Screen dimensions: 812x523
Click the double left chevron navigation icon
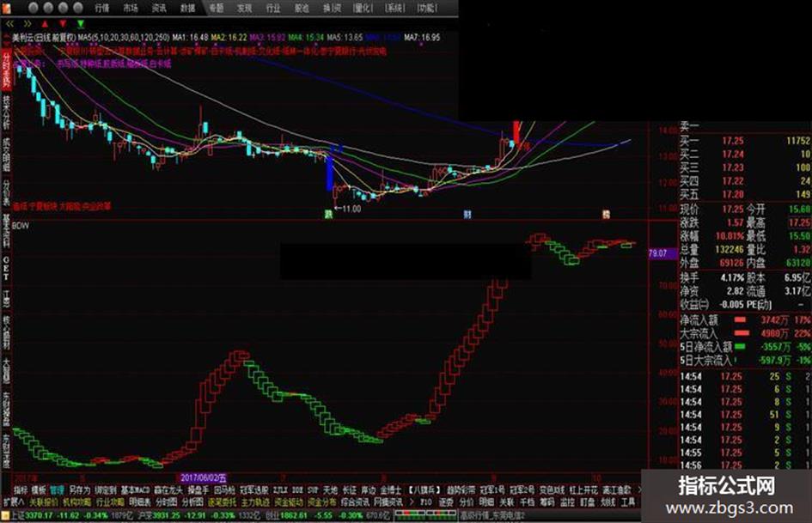[9, 24]
